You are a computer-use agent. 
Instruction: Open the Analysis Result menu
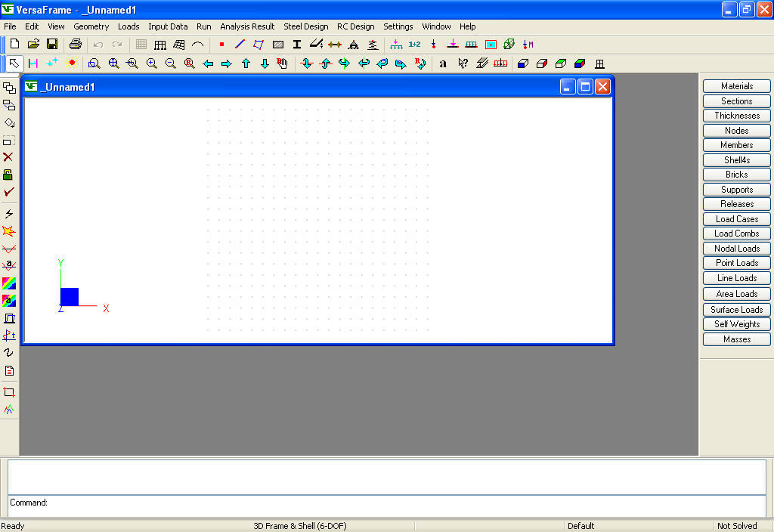[247, 26]
